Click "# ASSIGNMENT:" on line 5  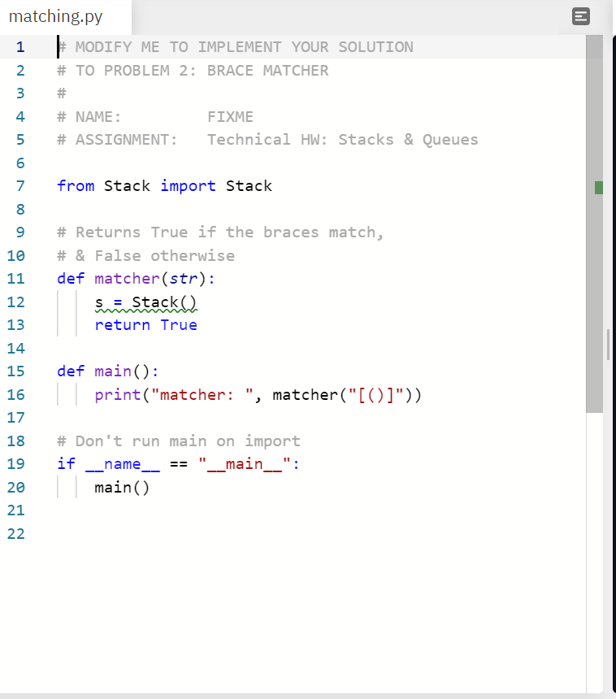click(117, 140)
